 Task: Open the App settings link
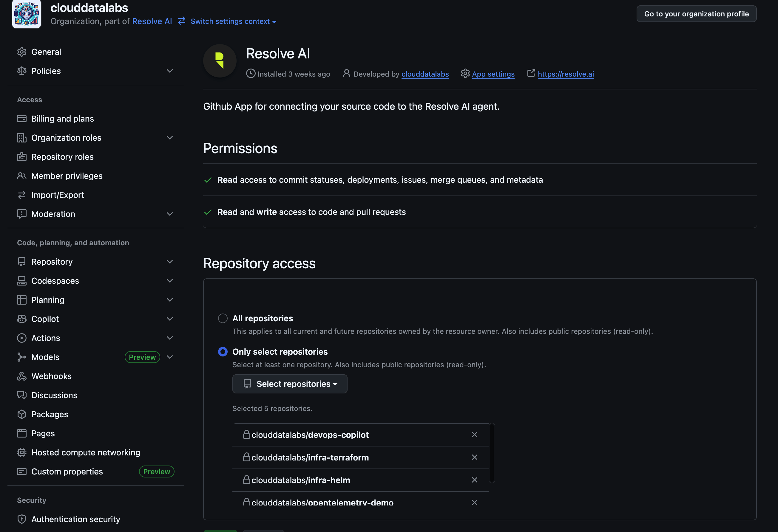[x=493, y=74]
